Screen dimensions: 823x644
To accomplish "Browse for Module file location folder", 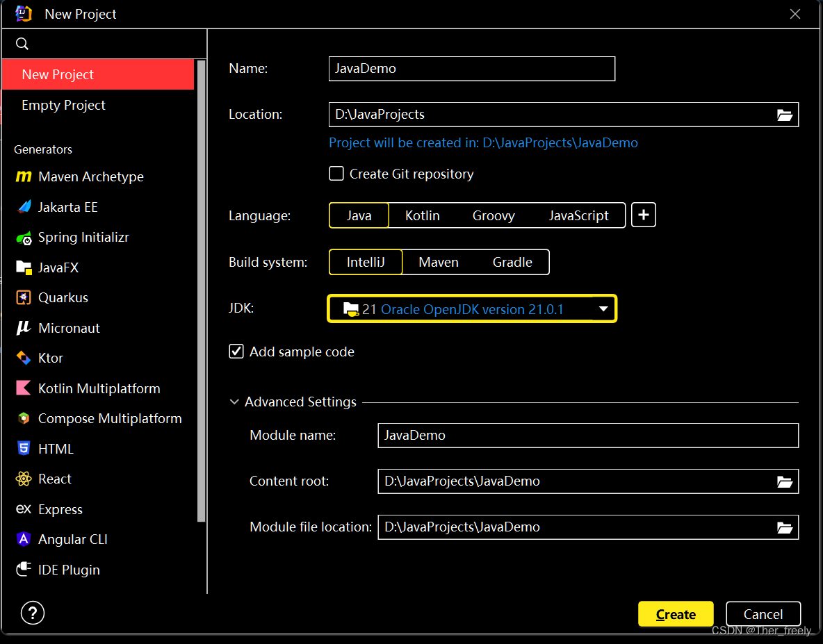I will tap(785, 527).
